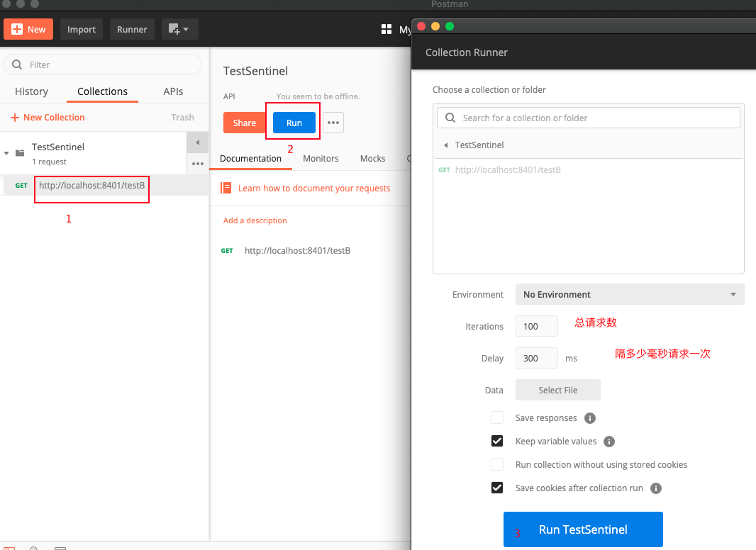Viewport: 756px width, 550px height.
Task: Click the Run TestSentinel button
Action: [583, 529]
